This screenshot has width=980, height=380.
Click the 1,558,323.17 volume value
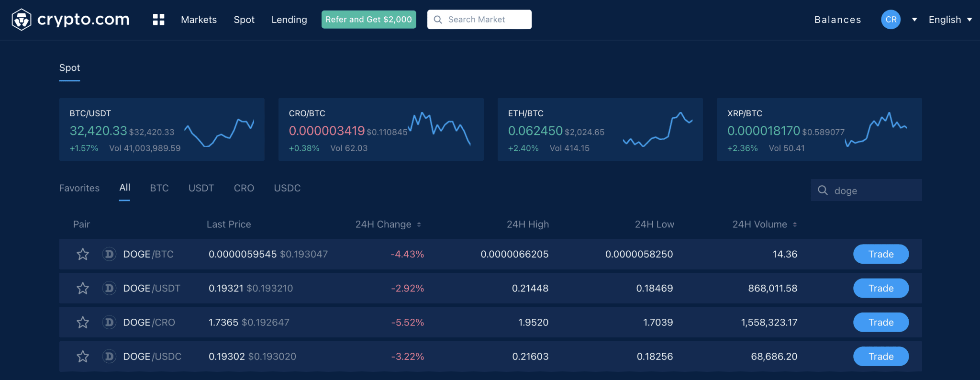[769, 323]
